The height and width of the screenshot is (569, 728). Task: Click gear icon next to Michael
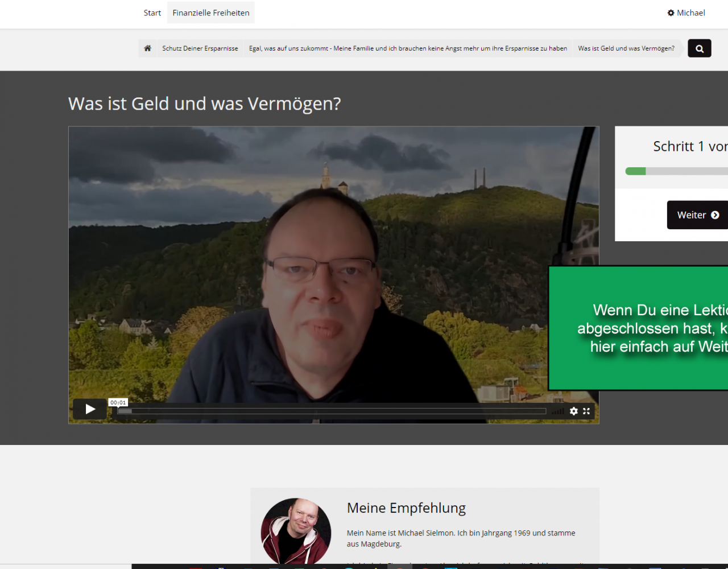coord(671,13)
